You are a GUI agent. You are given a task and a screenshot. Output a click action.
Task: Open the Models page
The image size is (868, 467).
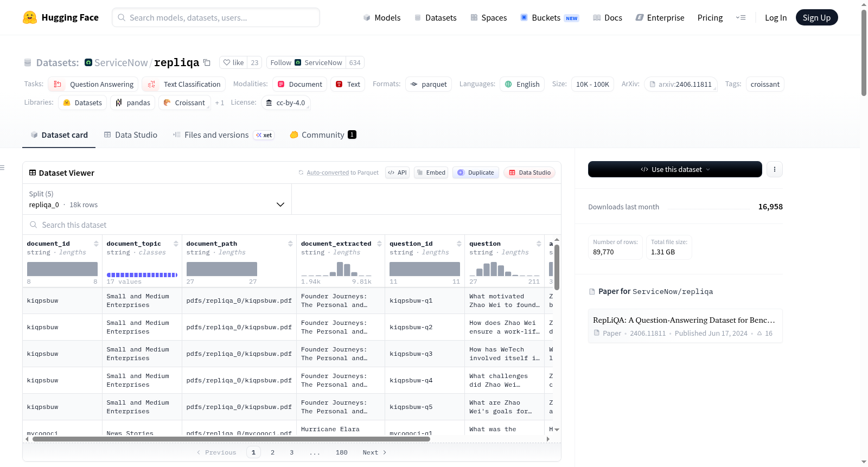tap(382, 17)
